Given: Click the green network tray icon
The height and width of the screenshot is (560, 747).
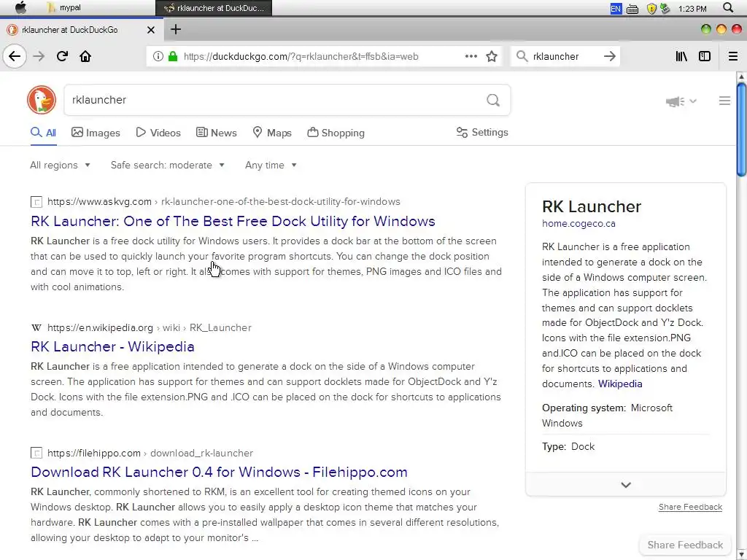Looking at the screenshot, I should (665, 9).
